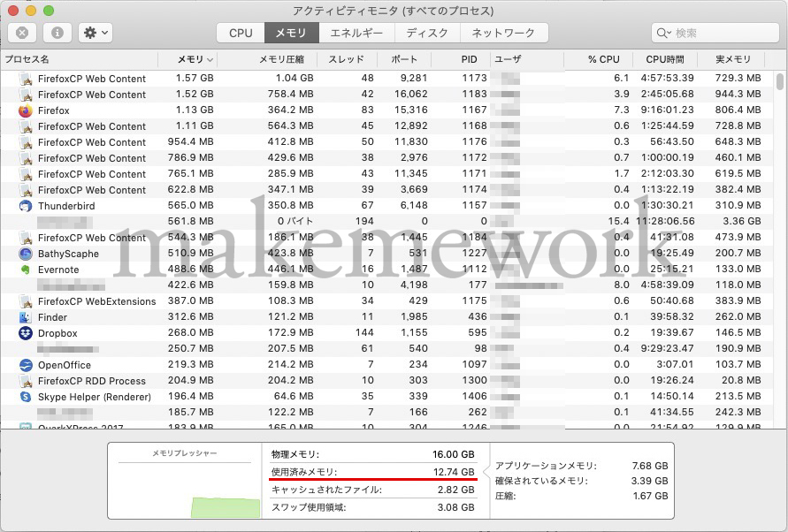Click キャッシュされたファイル value 2.82 GB
The height and width of the screenshot is (532, 788).
455,490
